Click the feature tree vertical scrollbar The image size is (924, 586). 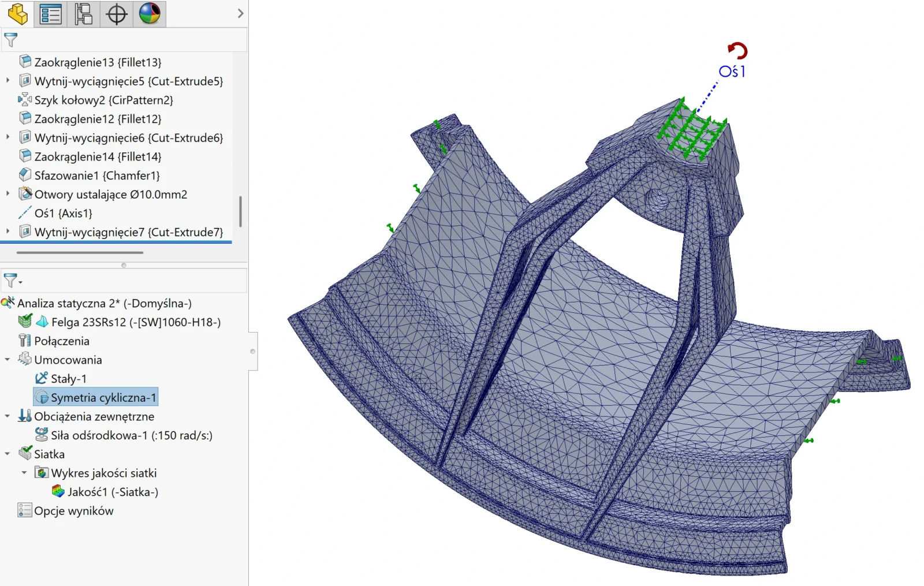pos(240,211)
